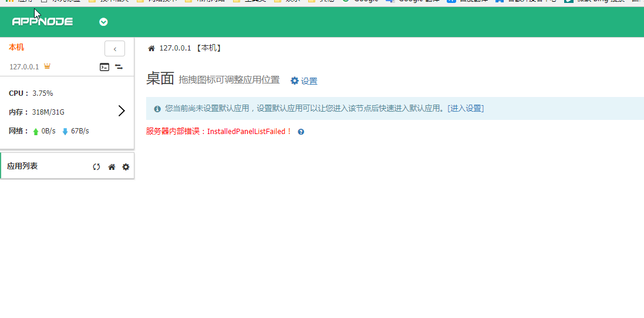Collapse the left sidebar with the arrow button
The width and height of the screenshot is (644, 318).
[x=114, y=49]
